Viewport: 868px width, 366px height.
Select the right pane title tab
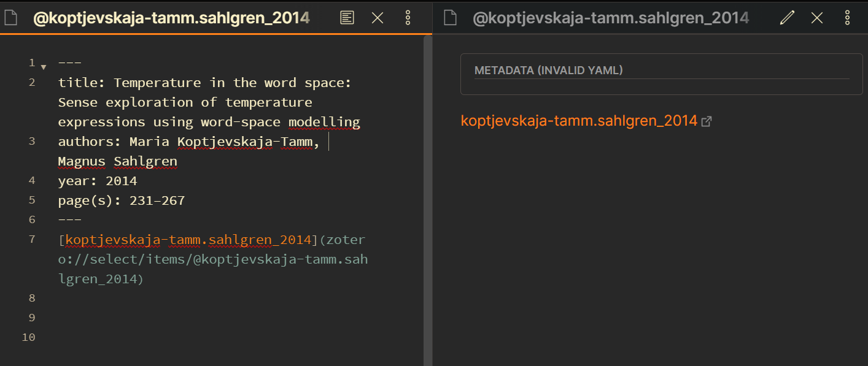610,18
